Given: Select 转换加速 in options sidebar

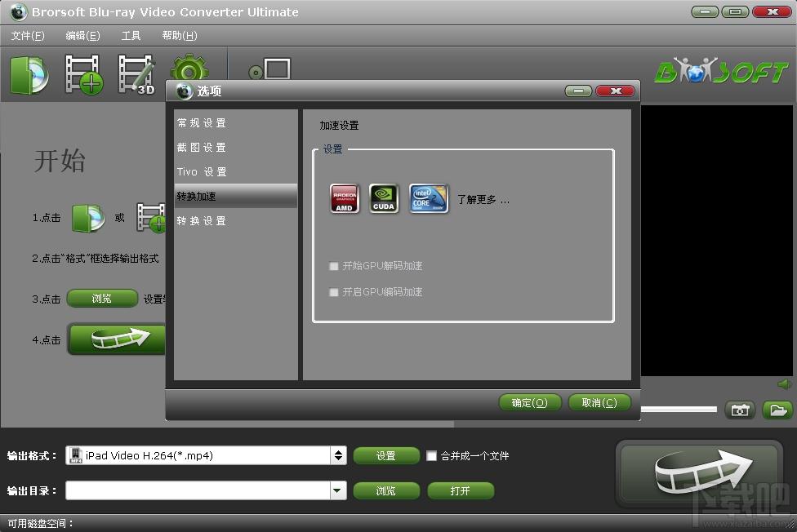Looking at the screenshot, I should 236,196.
